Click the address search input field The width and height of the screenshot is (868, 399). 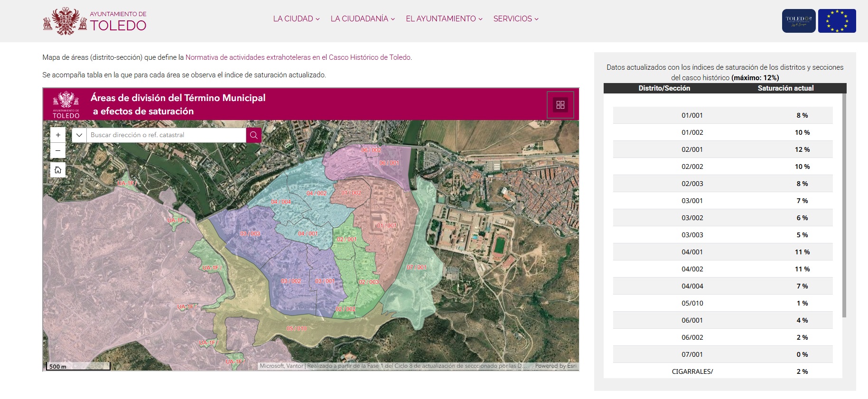click(x=166, y=135)
